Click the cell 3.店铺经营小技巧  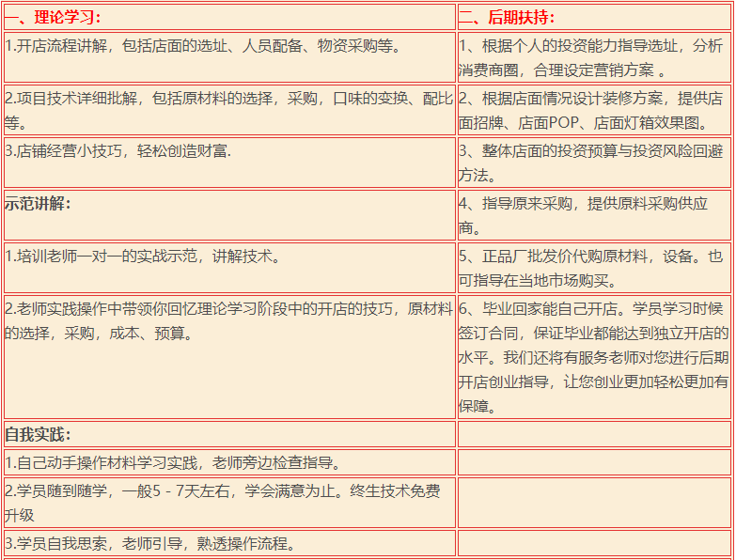pos(229,163)
